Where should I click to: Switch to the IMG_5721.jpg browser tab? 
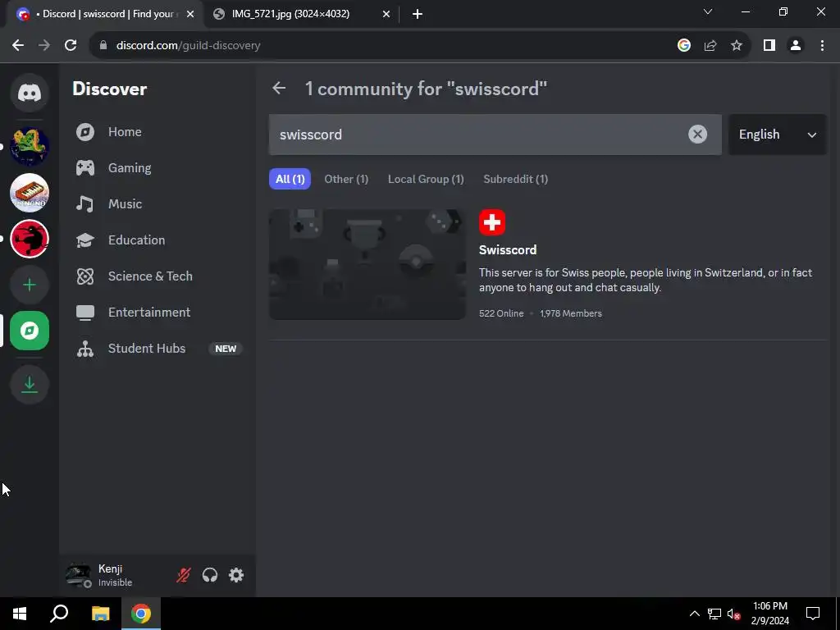(x=301, y=14)
